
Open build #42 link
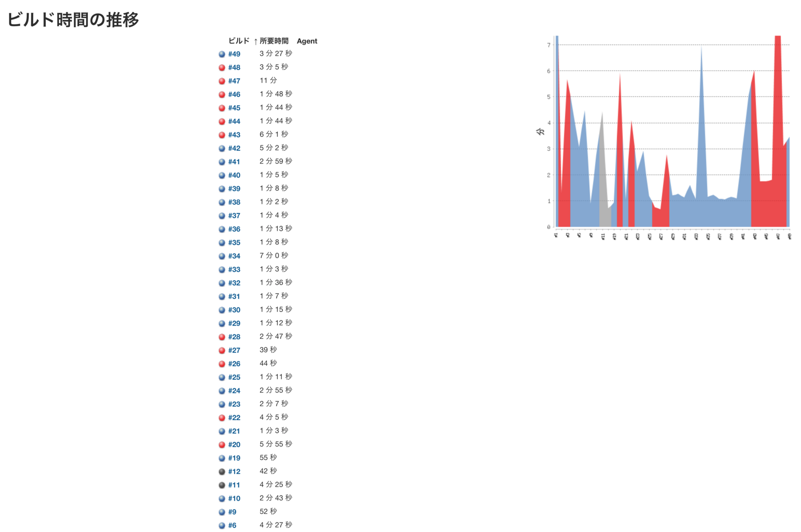coord(234,149)
